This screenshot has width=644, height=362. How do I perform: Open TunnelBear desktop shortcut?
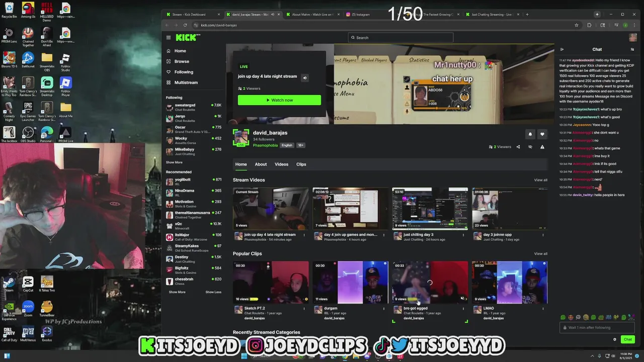pos(47,308)
